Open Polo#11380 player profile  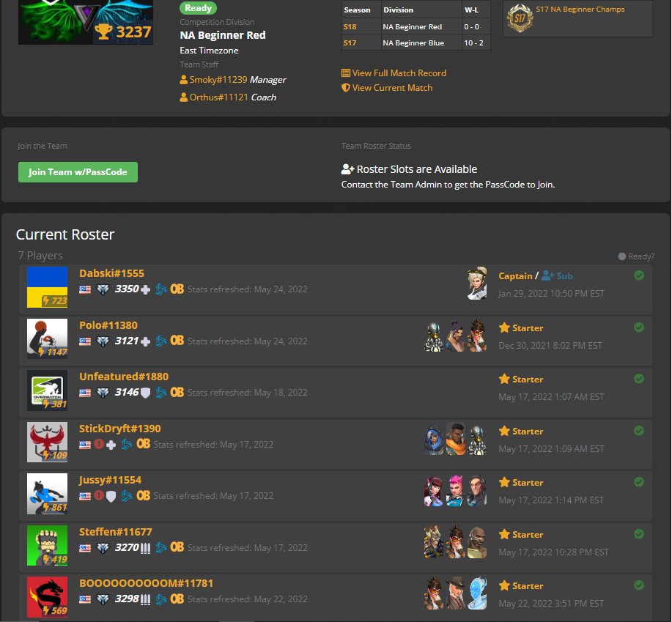click(108, 325)
